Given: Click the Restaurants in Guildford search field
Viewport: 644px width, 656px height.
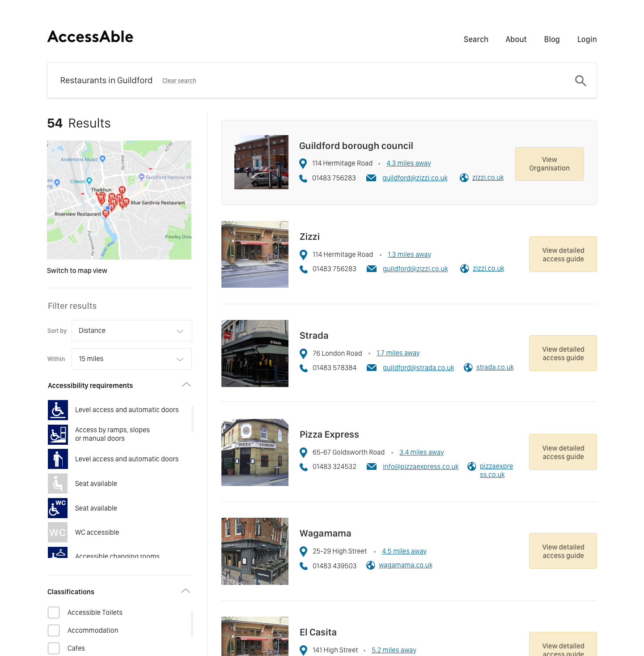Looking at the screenshot, I should [x=322, y=80].
